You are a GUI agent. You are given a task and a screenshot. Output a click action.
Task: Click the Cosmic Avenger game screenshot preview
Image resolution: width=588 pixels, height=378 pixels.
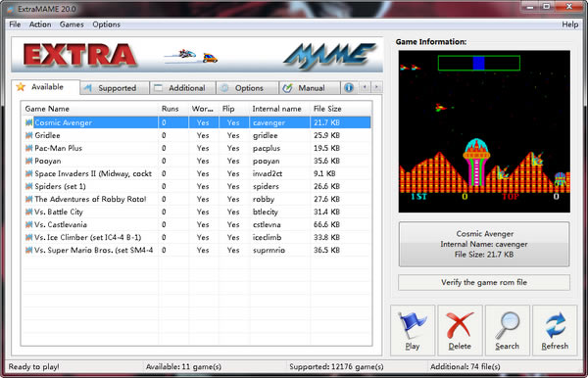tap(484, 131)
